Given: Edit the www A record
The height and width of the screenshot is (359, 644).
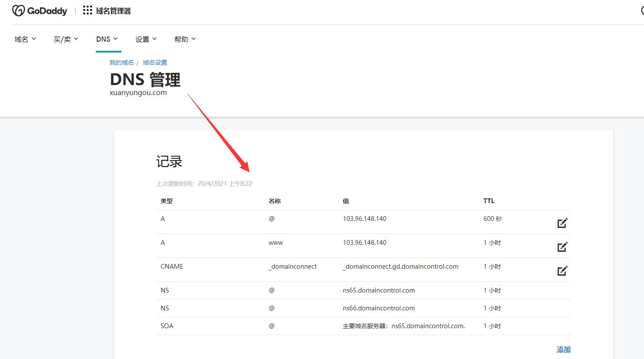Looking at the screenshot, I should coord(562,247).
